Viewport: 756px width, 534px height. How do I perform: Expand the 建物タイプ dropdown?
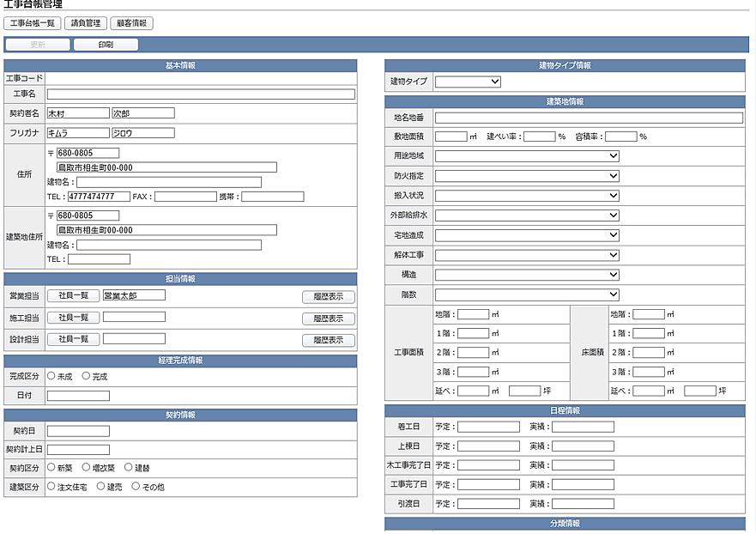(468, 82)
